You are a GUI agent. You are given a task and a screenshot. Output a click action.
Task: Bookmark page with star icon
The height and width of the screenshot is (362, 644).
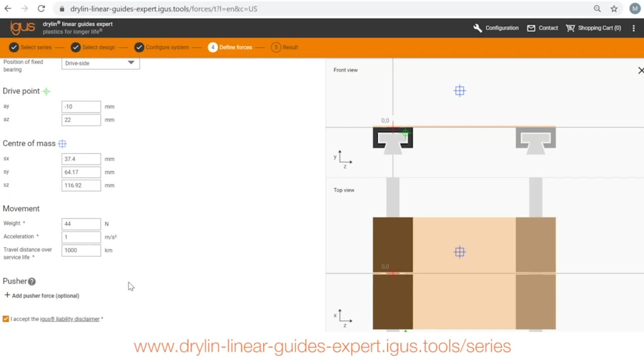pos(614,9)
